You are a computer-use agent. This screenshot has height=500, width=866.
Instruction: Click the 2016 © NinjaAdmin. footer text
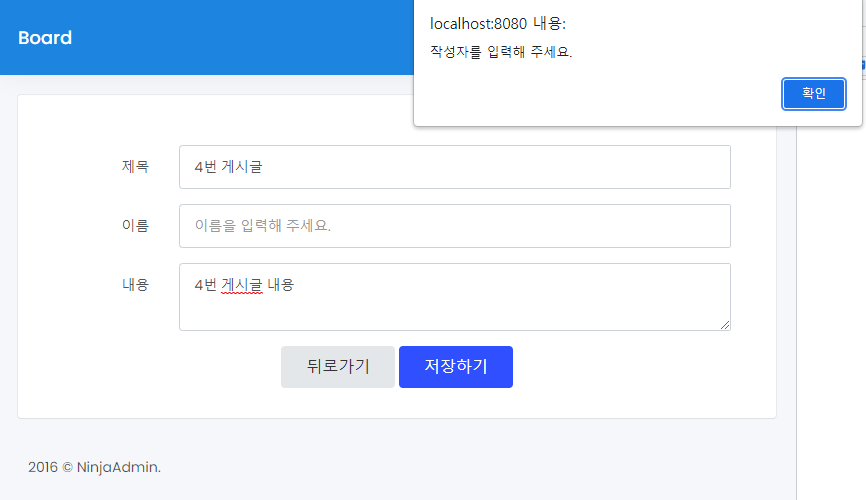(x=94, y=467)
